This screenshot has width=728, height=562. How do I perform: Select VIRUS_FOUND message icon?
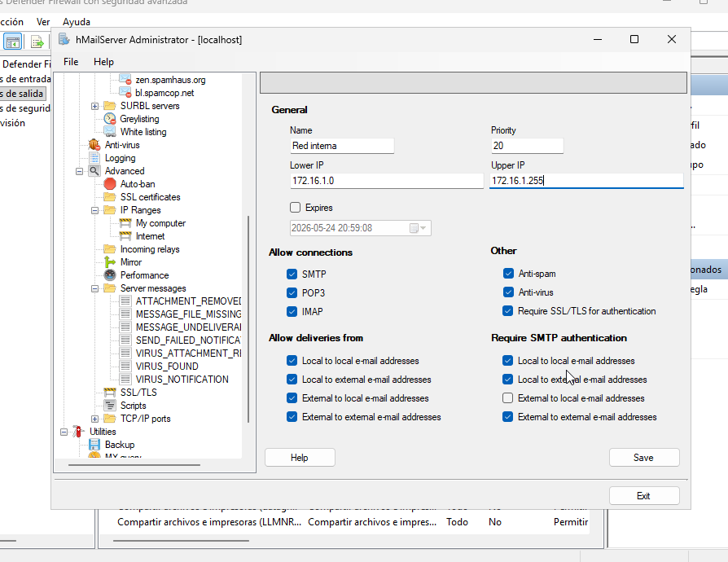click(125, 366)
